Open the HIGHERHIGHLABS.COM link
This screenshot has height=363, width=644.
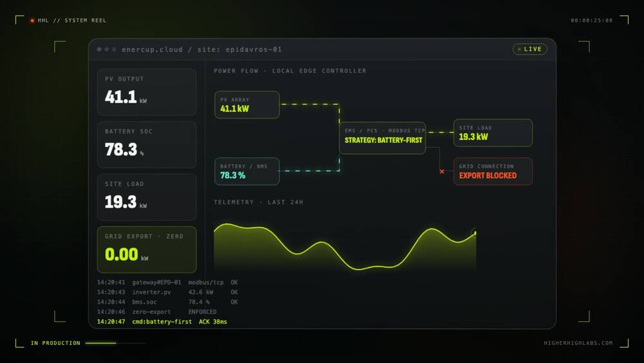pos(578,343)
